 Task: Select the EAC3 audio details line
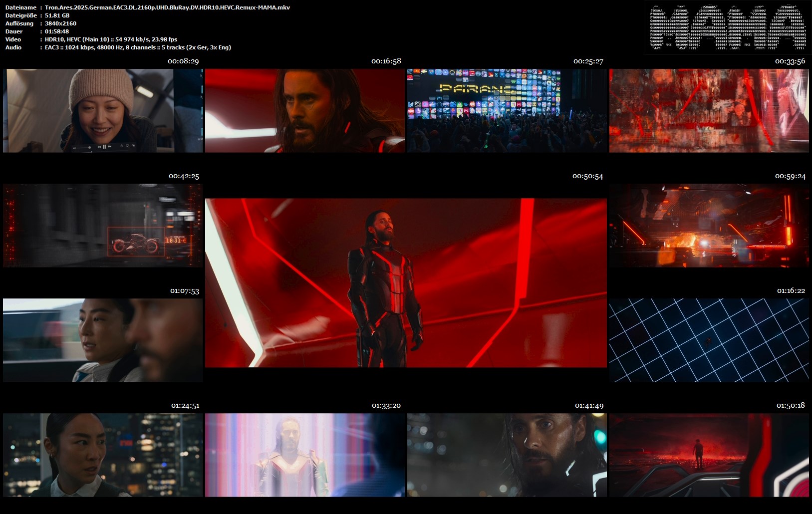138,47
